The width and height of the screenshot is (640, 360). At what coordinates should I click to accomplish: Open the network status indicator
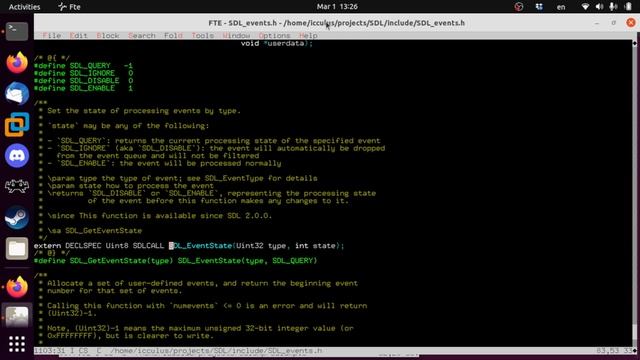585,7
